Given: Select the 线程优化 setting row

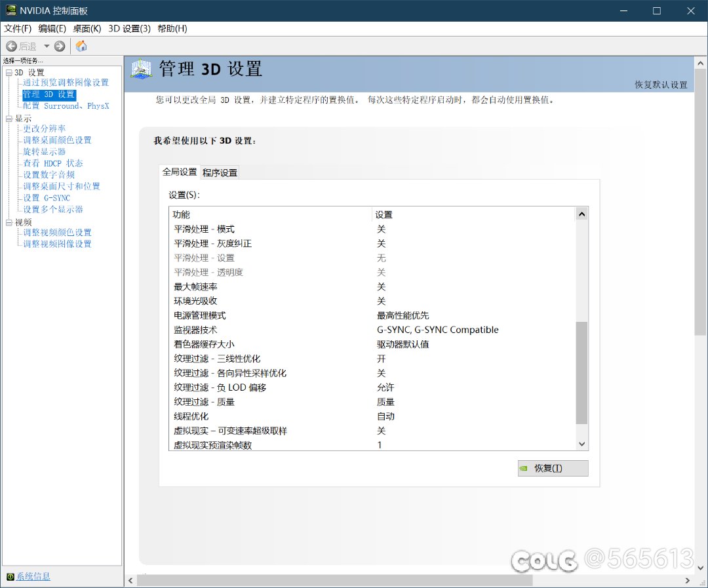Looking at the screenshot, I should pos(372,416).
